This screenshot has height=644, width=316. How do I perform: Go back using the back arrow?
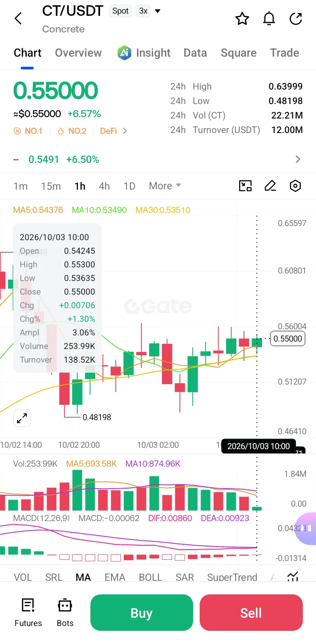[x=18, y=18]
